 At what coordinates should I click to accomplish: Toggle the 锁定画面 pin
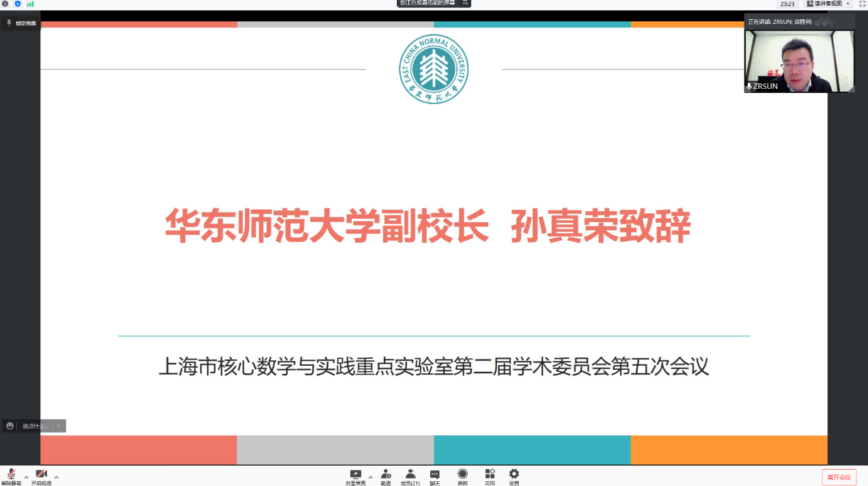click(x=21, y=23)
